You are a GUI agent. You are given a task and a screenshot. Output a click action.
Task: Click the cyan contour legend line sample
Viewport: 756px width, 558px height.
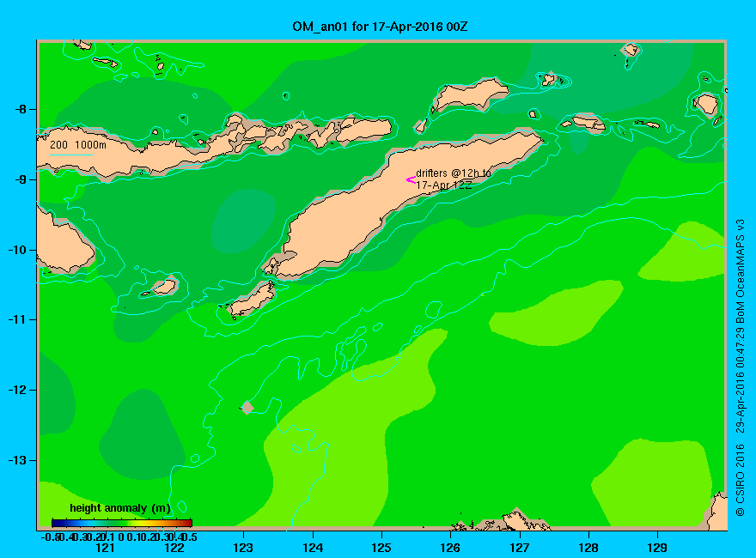coord(70,155)
